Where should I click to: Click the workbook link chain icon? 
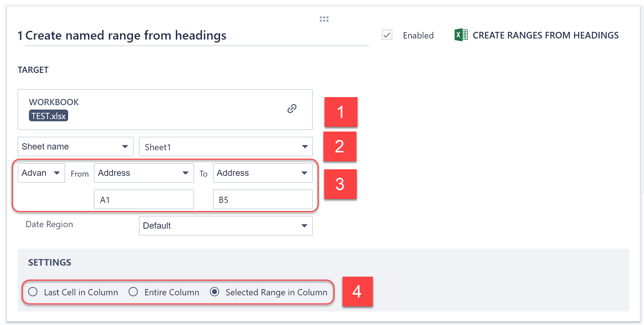(x=292, y=109)
